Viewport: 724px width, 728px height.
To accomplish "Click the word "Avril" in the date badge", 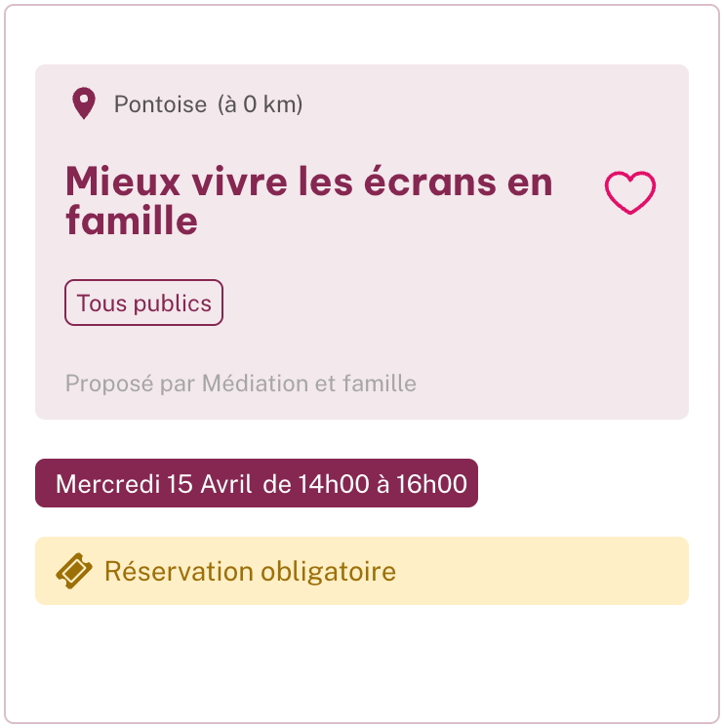I will (x=226, y=484).
